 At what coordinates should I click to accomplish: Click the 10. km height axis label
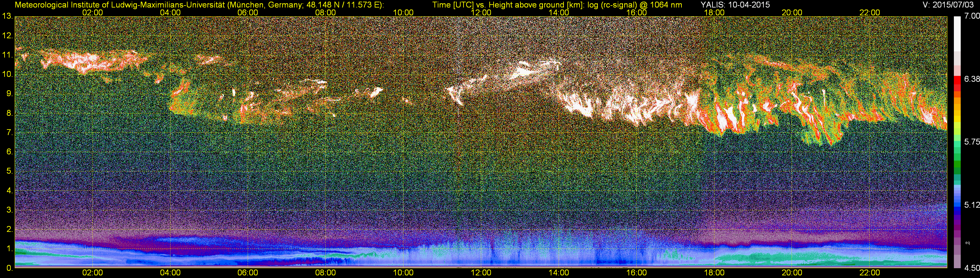[7, 74]
